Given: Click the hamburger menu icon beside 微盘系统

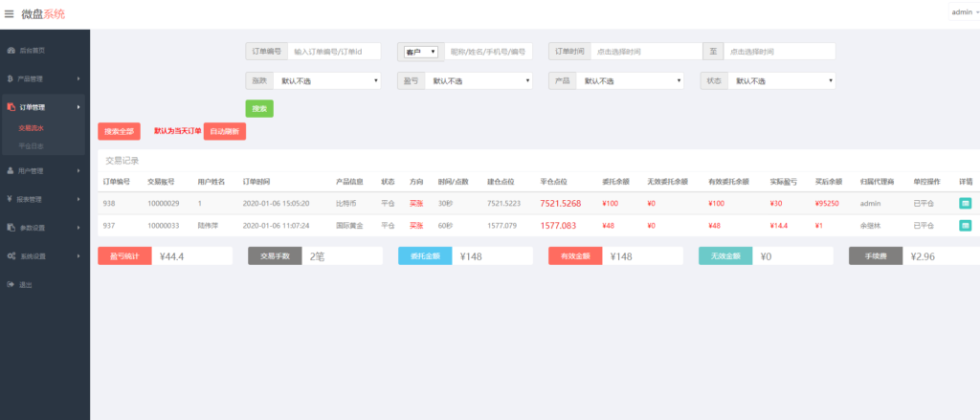Looking at the screenshot, I should pyautogui.click(x=10, y=13).
